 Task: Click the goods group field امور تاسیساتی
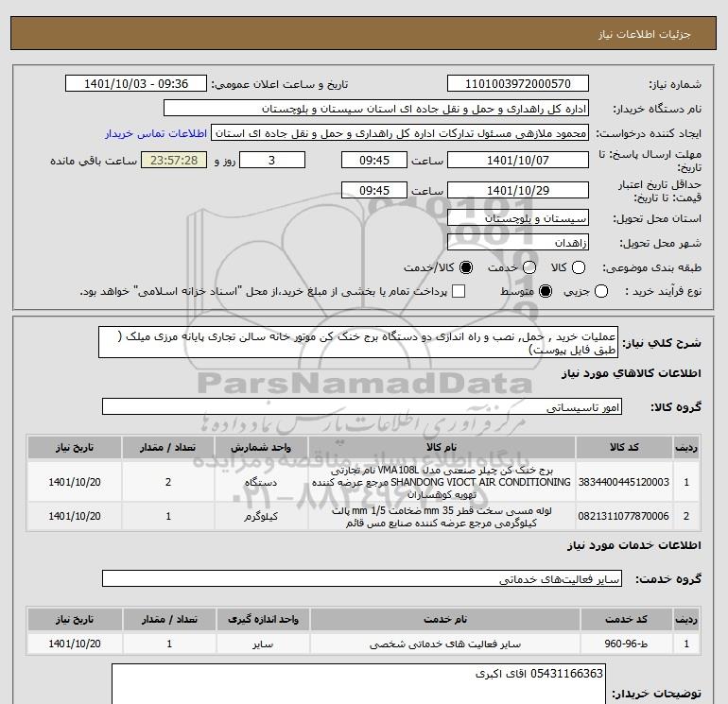tap(362, 407)
